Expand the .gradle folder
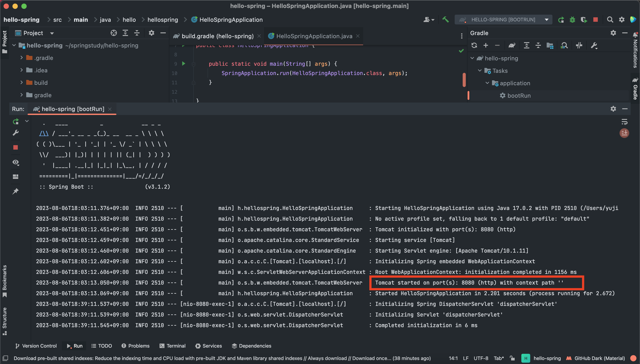The width and height of the screenshot is (640, 364). click(x=22, y=58)
